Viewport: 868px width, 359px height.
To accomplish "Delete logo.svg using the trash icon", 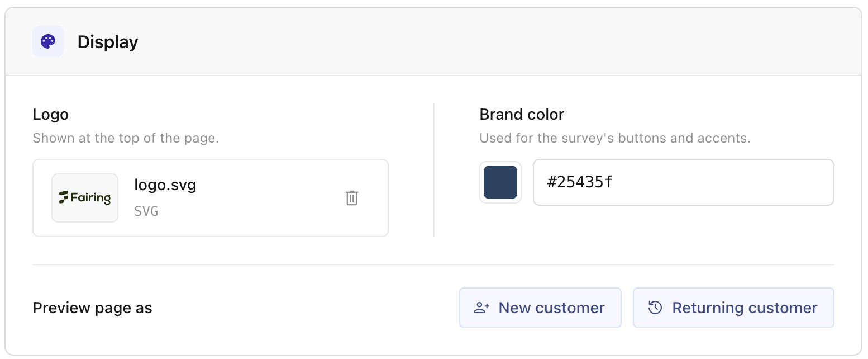I will coord(352,198).
